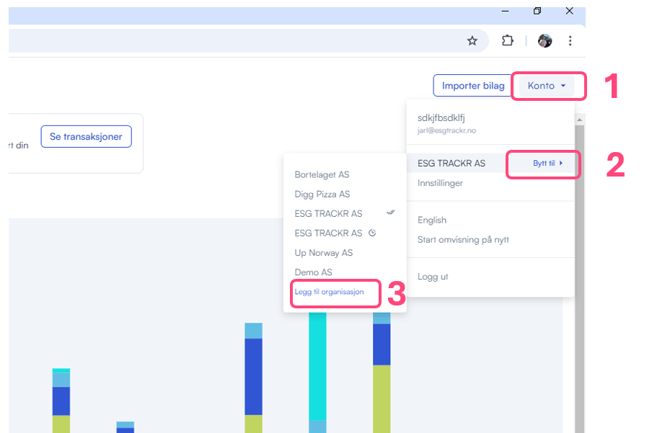Select Demo AS organisation

point(313,272)
